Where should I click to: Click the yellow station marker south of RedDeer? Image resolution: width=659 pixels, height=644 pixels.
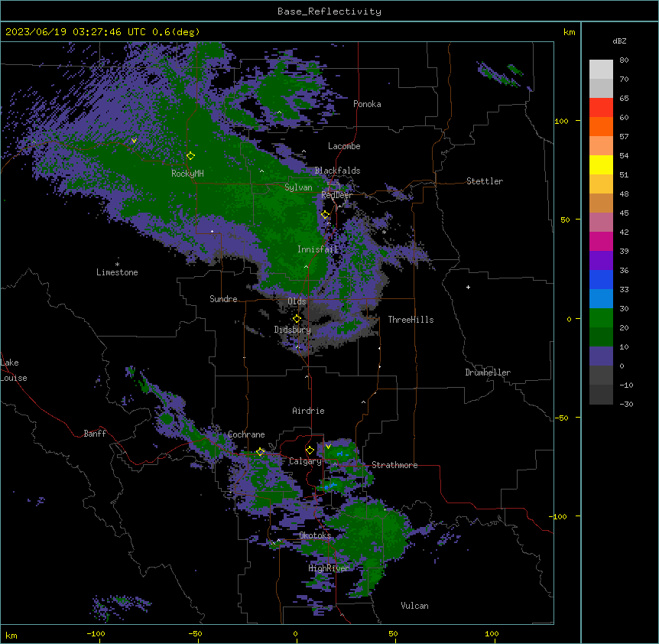(x=325, y=215)
